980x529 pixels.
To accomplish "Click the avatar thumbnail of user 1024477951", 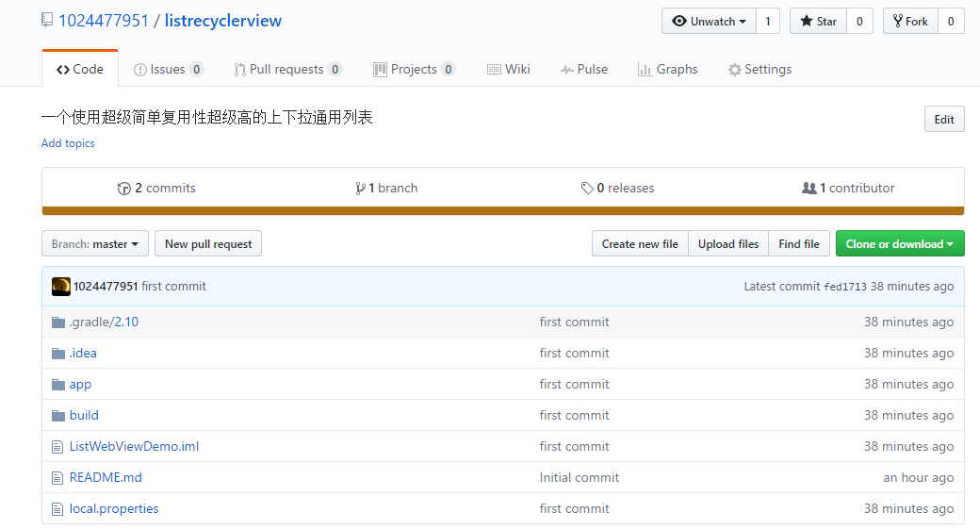I will tap(60, 287).
